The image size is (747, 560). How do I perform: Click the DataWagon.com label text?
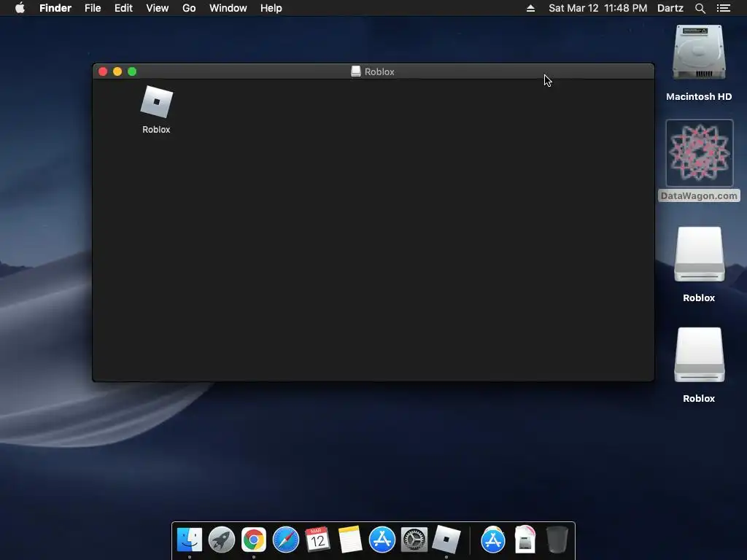point(699,195)
